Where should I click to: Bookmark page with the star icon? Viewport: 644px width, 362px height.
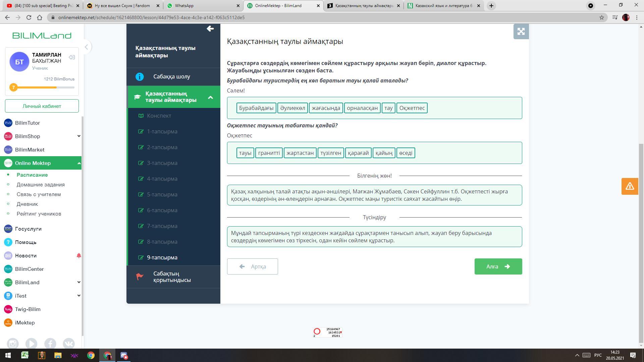[602, 17]
